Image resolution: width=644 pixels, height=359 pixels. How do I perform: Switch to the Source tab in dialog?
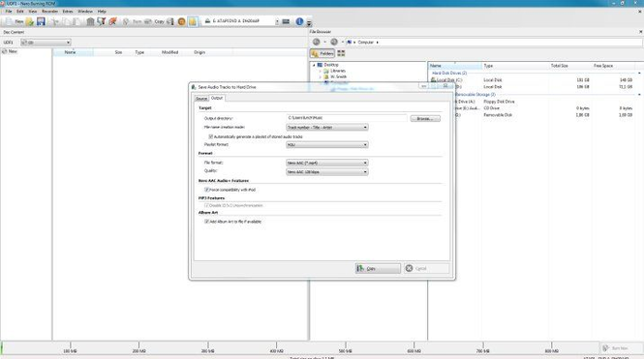[201, 99]
